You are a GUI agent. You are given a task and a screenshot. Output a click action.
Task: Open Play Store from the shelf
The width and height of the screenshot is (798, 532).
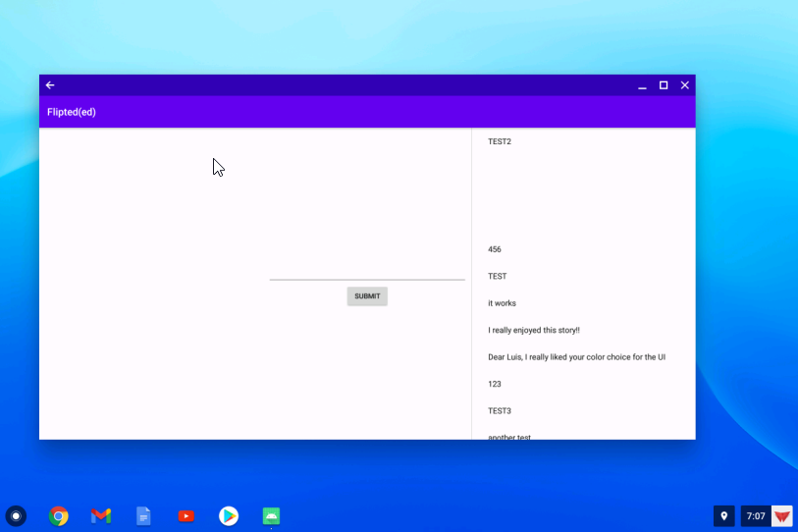point(229,516)
